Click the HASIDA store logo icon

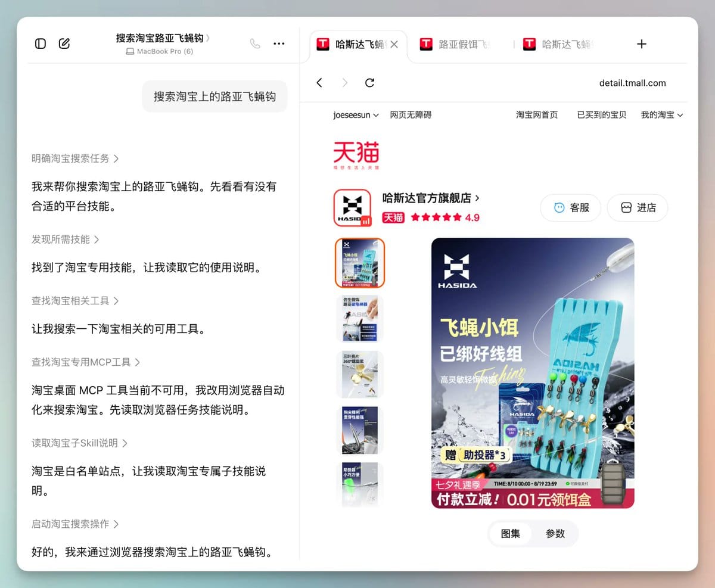(x=352, y=208)
